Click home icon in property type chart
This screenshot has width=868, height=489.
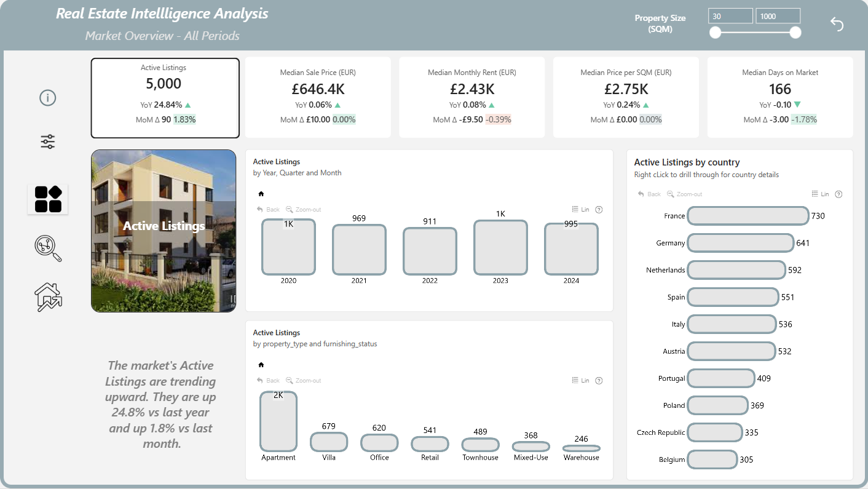[261, 365]
